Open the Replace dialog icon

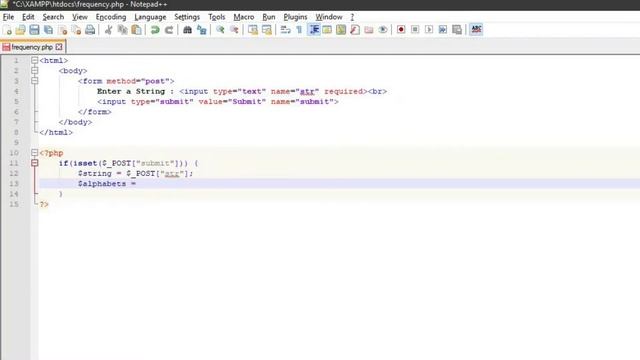pos(202,30)
